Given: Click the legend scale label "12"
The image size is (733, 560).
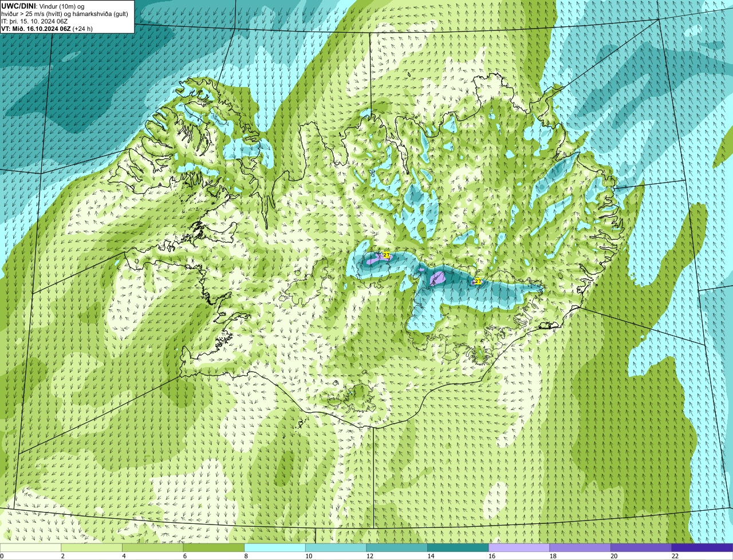Looking at the screenshot, I should (x=369, y=556).
